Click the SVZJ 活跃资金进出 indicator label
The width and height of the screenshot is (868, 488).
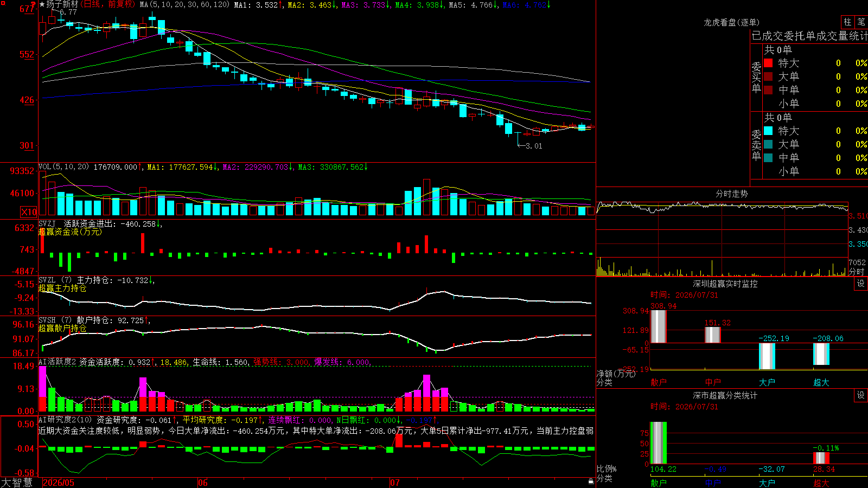pyautogui.click(x=100, y=223)
